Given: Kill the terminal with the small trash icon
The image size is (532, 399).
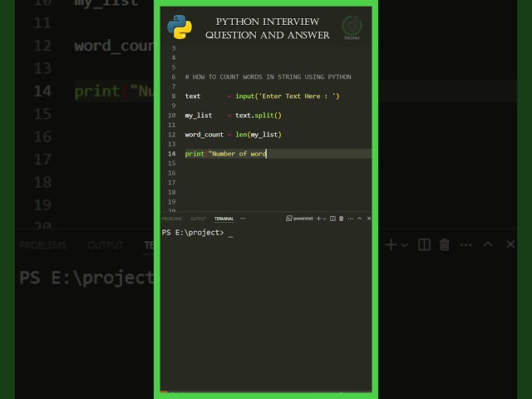Looking at the screenshot, I should click(342, 219).
